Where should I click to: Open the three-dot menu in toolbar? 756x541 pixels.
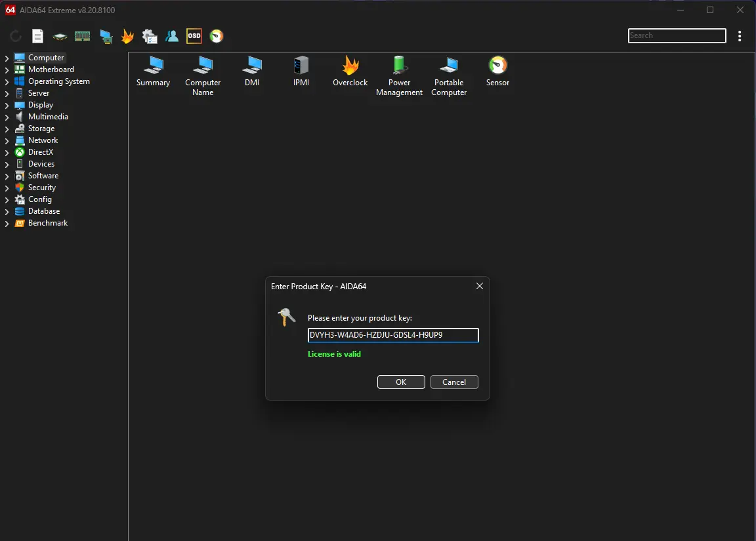(x=740, y=35)
